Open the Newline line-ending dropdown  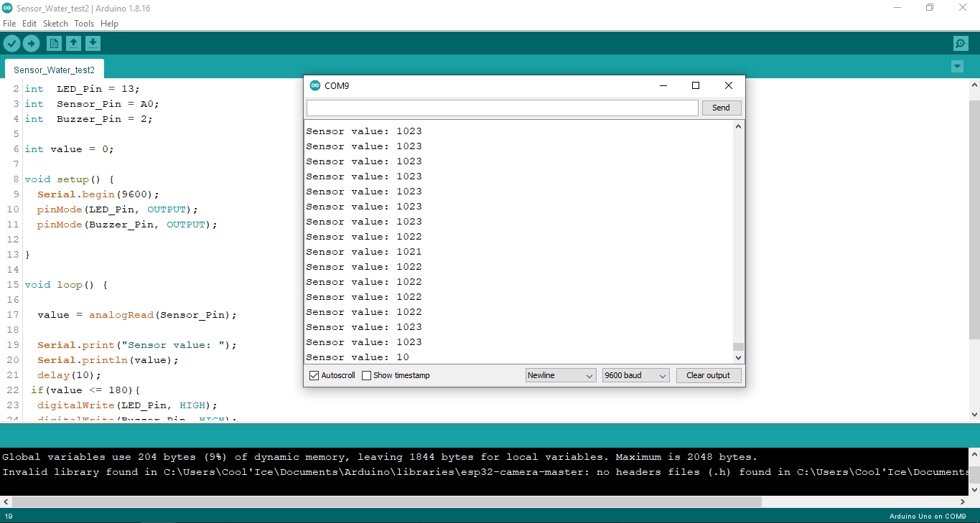tap(561, 375)
